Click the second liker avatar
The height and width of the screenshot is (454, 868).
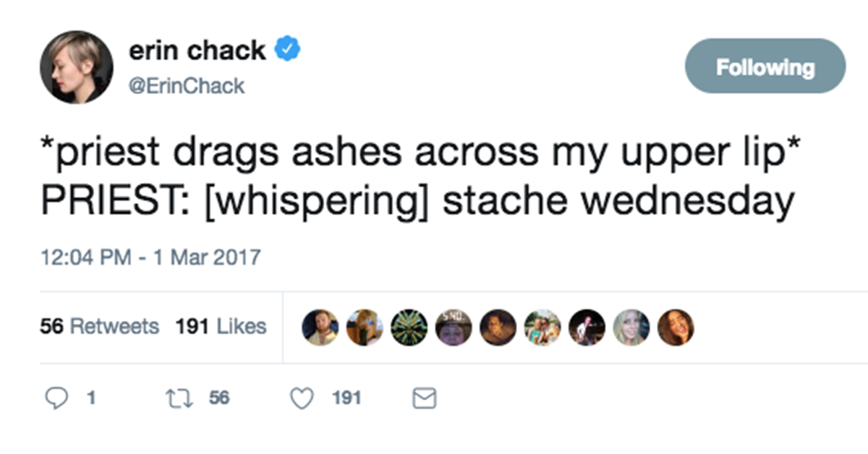[365, 327]
